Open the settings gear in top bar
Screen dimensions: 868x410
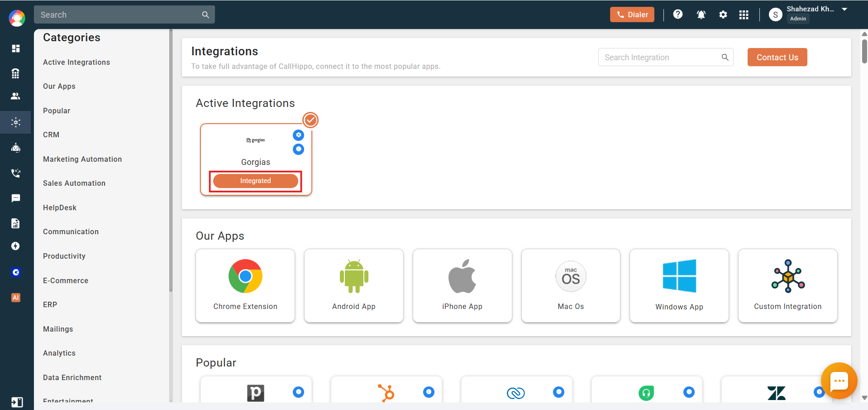723,14
